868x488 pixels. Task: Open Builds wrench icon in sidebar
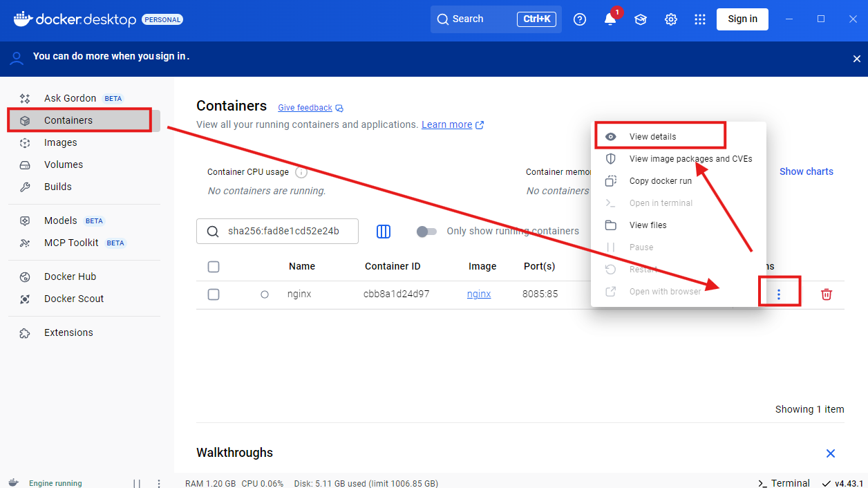pos(25,187)
